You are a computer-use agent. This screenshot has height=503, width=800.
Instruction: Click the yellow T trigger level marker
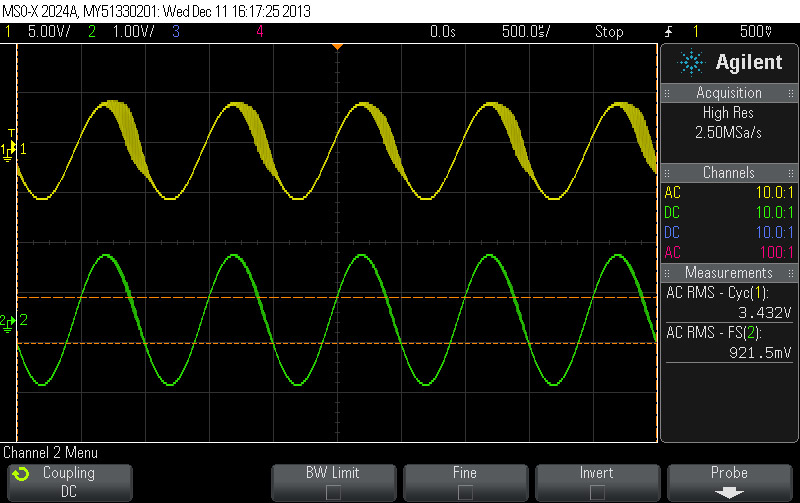pyautogui.click(x=11, y=134)
